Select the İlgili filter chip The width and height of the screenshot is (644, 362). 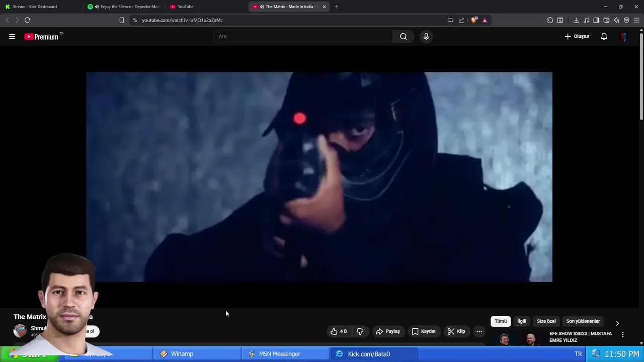point(522,321)
